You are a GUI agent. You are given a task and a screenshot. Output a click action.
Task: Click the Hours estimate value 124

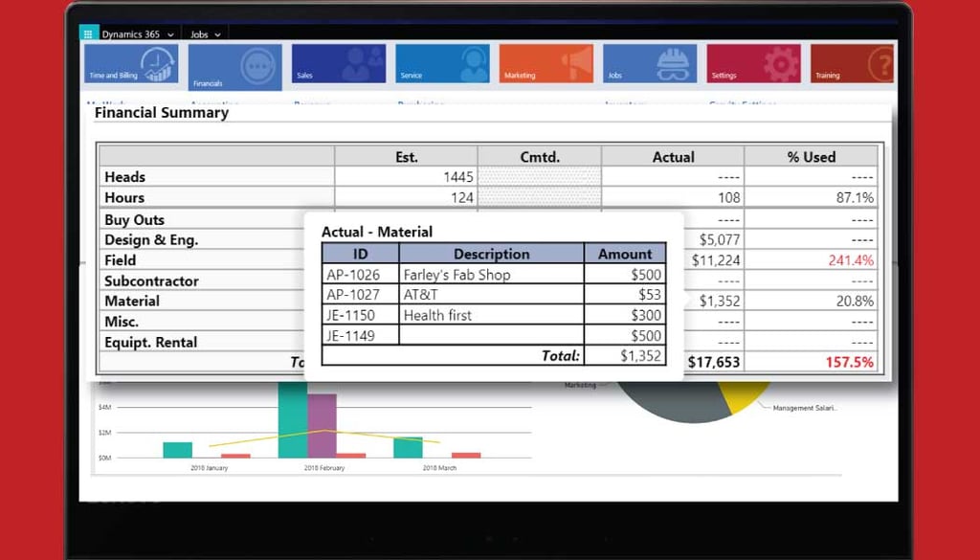(x=462, y=197)
